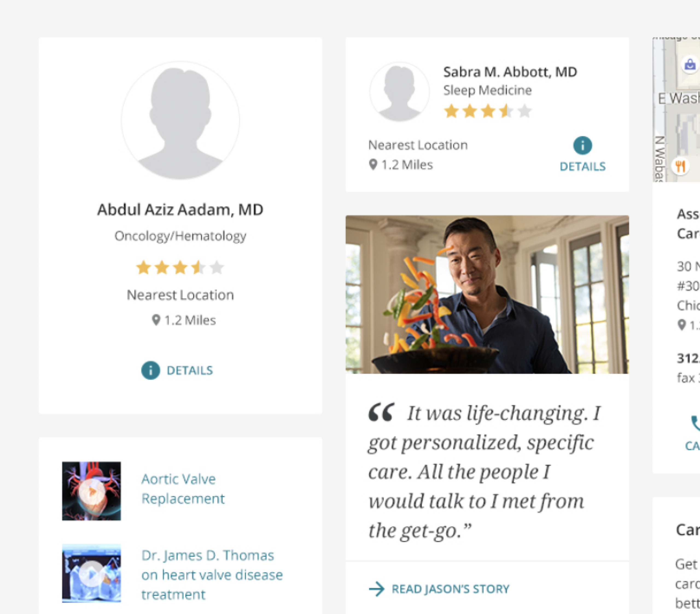Click Sabra M. Abbott avatar image
Image resolution: width=700 pixels, height=614 pixels.
(x=399, y=92)
